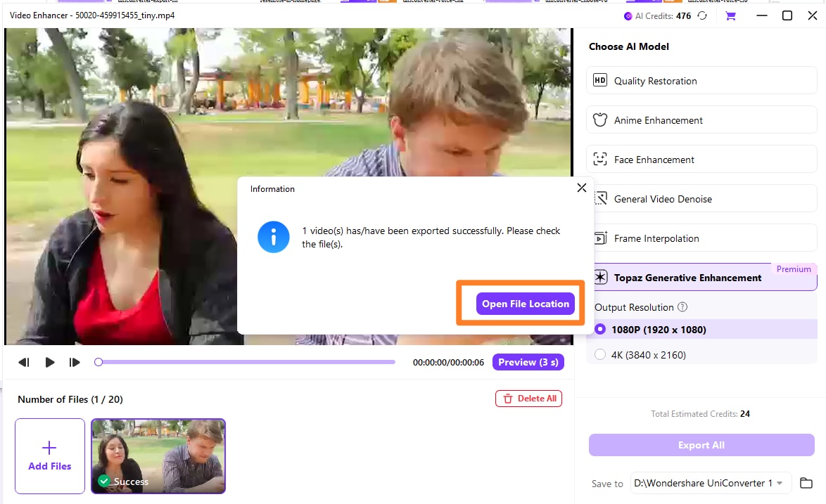Open the shopping cart to buy credits
Screen dimensions: 826x504
tap(730, 15)
